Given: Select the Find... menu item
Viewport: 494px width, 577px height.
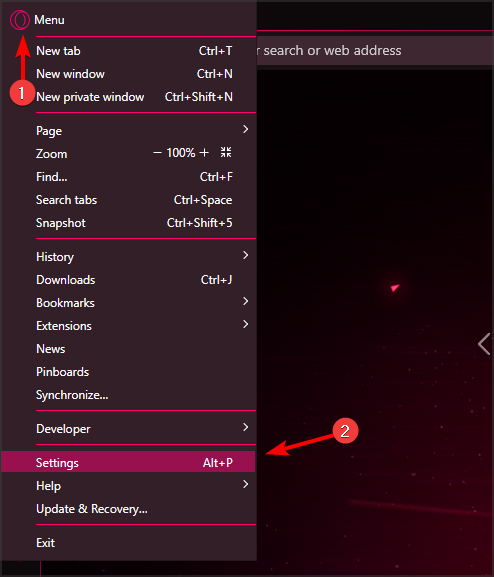Looking at the screenshot, I should pos(128,177).
